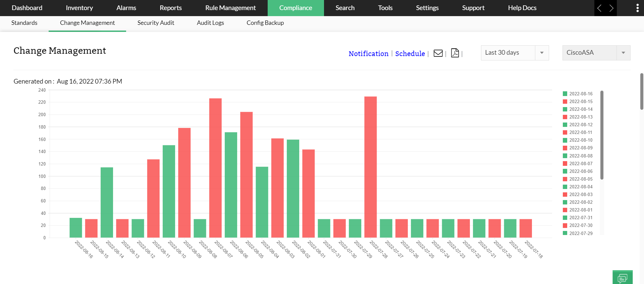This screenshot has width=644, height=284.
Task: Expand the Last 30 days dropdown
Action: [515, 53]
